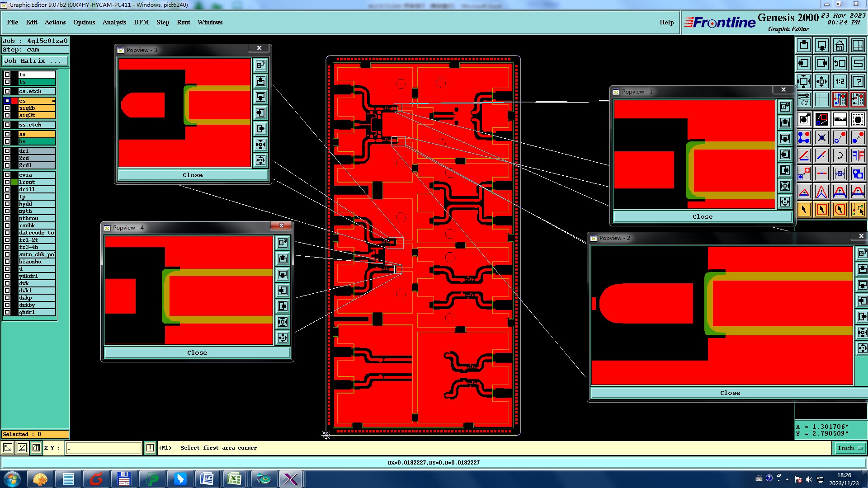Toggle the ss.etch layer checkbox

[x=7, y=125]
